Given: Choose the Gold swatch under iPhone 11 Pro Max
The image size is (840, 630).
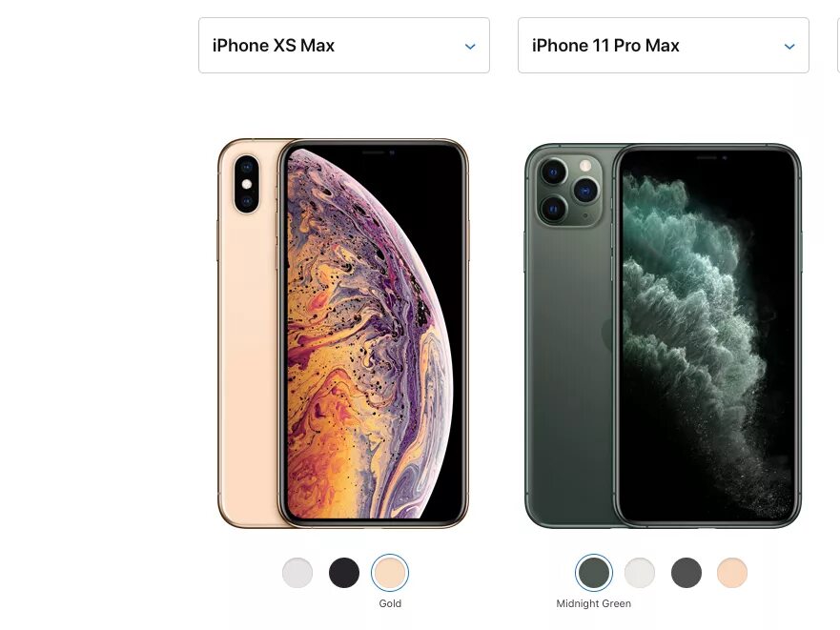Looking at the screenshot, I should (x=732, y=573).
